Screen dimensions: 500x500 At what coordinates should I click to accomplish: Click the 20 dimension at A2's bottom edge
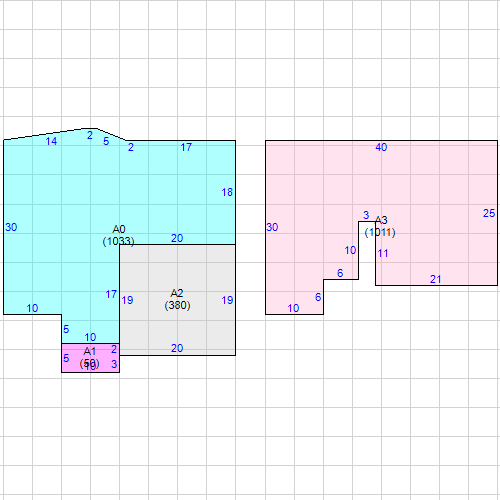tap(177, 348)
